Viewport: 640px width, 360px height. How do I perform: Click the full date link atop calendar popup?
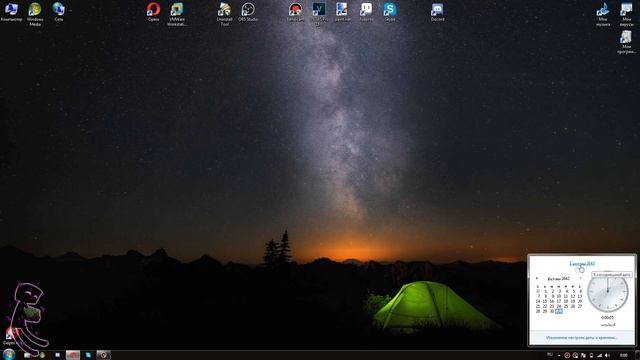(582, 263)
